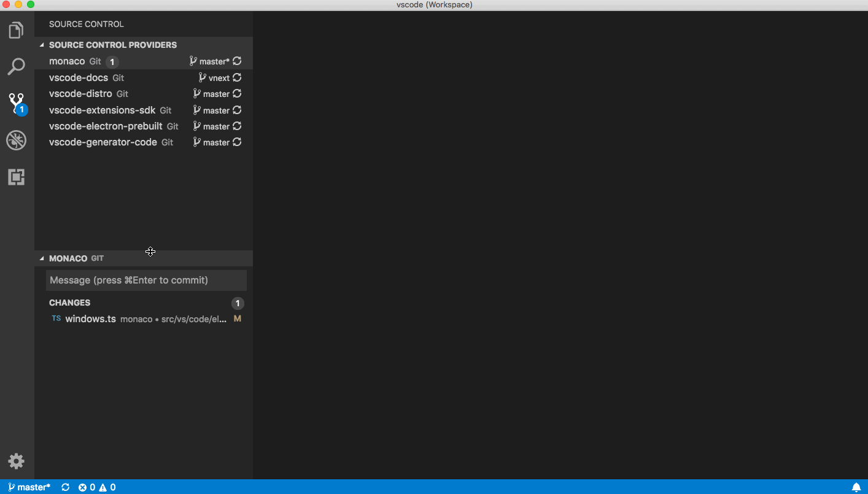This screenshot has height=494, width=868.
Task: Open the Explorer view in activity bar
Action: pos(17,30)
